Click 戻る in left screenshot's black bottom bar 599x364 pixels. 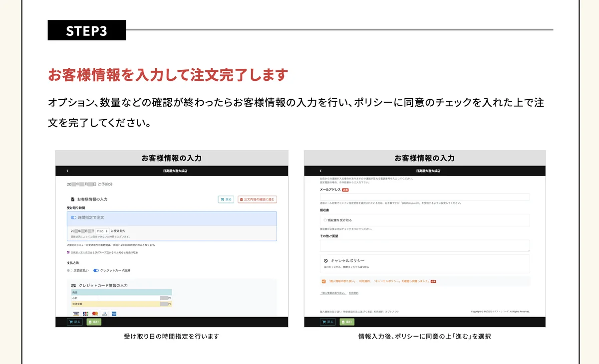point(75,322)
